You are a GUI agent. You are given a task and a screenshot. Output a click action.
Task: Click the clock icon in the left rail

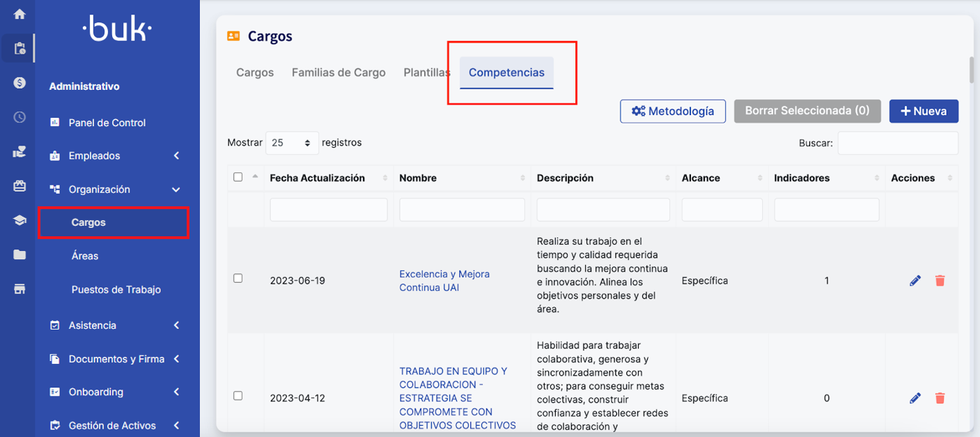(x=20, y=117)
